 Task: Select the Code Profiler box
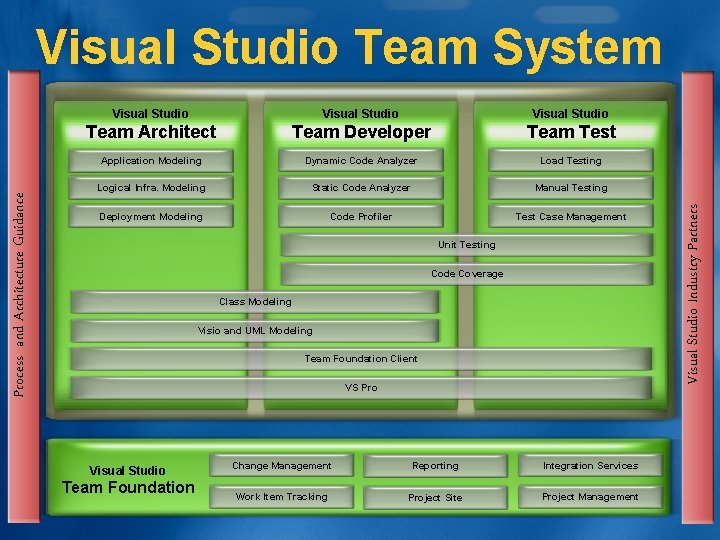coord(361,216)
